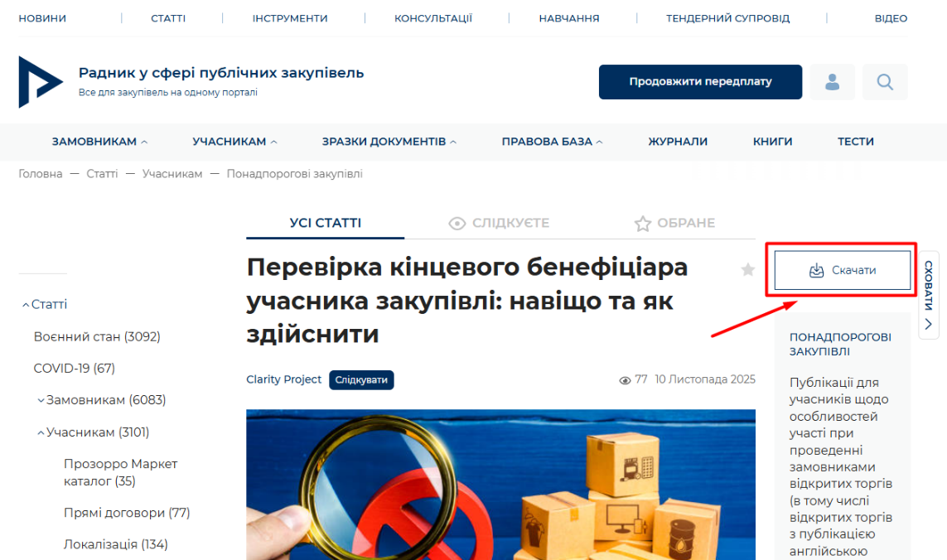This screenshot has width=947, height=560.
Task: Mark the article with the star icon
Action: click(747, 269)
